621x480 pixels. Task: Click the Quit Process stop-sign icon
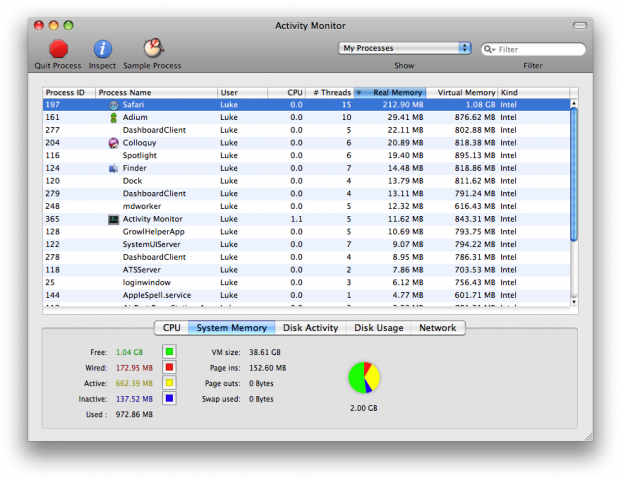click(58, 49)
